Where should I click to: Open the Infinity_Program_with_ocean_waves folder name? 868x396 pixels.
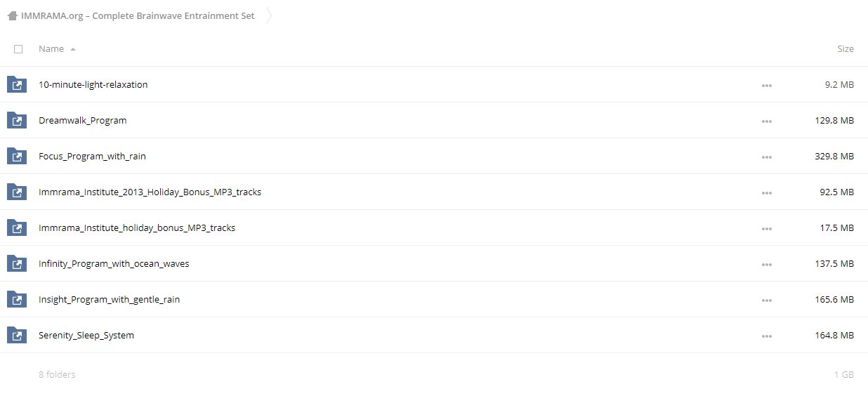[x=114, y=264]
